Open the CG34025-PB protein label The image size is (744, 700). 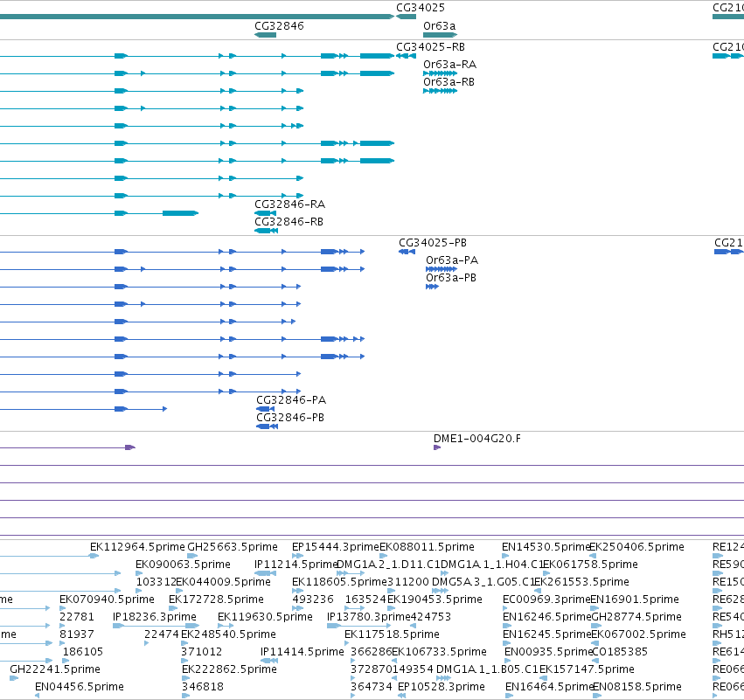[x=433, y=243]
